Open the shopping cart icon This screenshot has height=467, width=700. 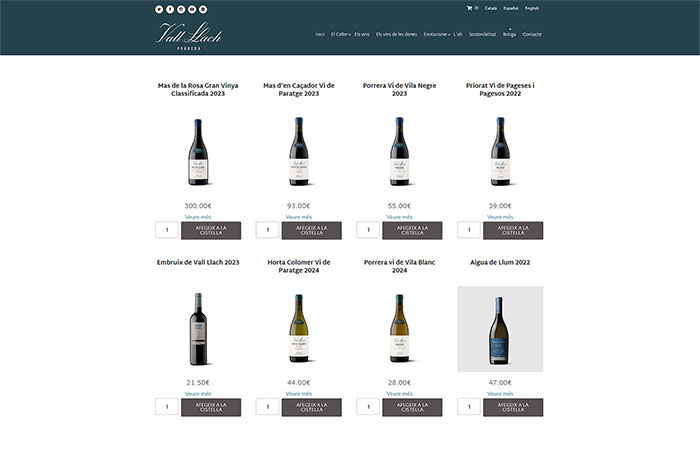[468, 8]
